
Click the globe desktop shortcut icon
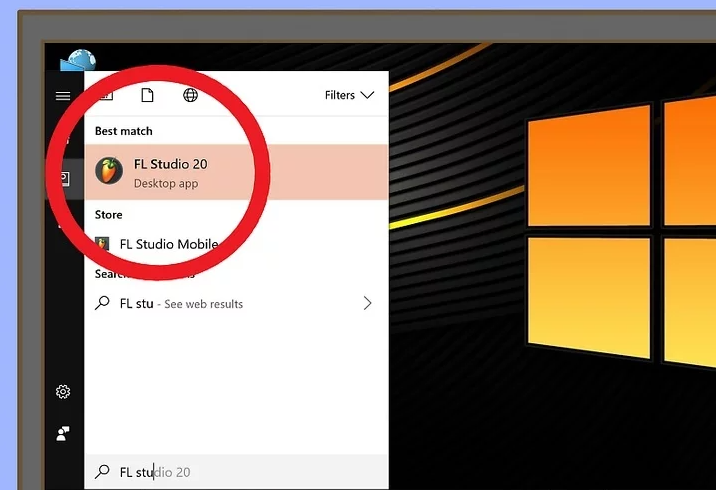click(78, 60)
